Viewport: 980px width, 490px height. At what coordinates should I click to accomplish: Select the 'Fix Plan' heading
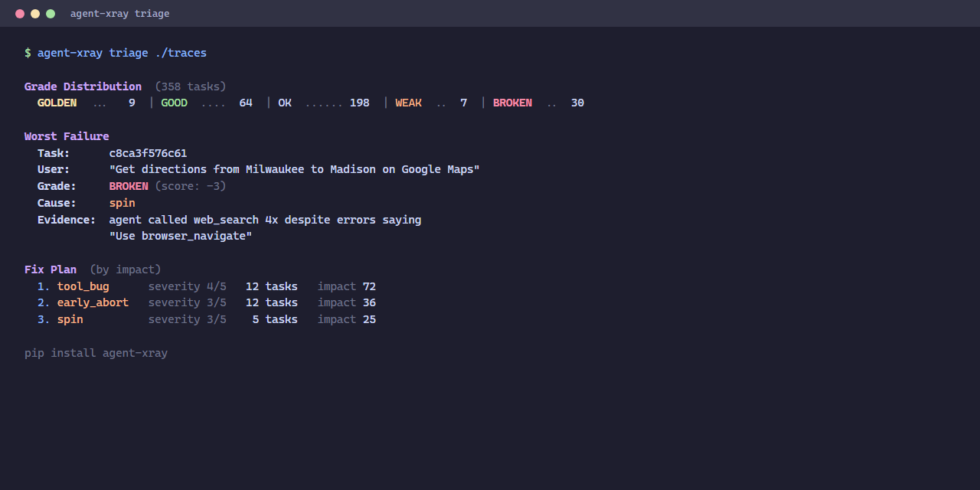(51, 269)
